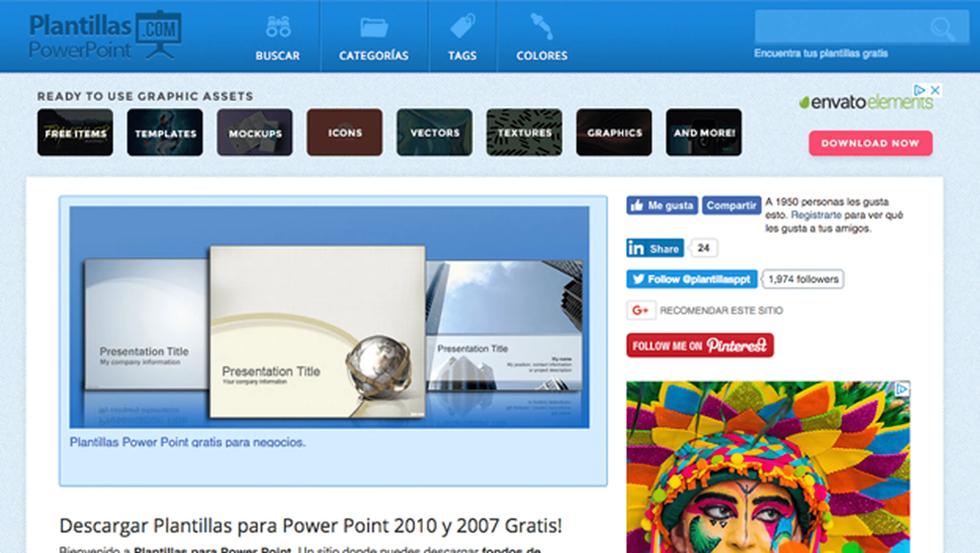Click the LinkedIn share count 24
The width and height of the screenshot is (980, 553).
(703, 248)
